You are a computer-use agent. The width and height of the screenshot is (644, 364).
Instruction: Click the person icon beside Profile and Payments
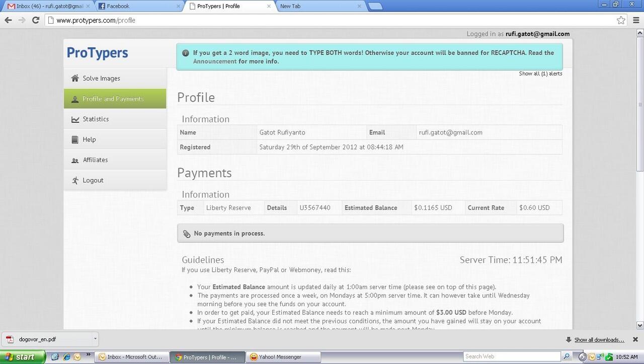pyautogui.click(x=75, y=99)
